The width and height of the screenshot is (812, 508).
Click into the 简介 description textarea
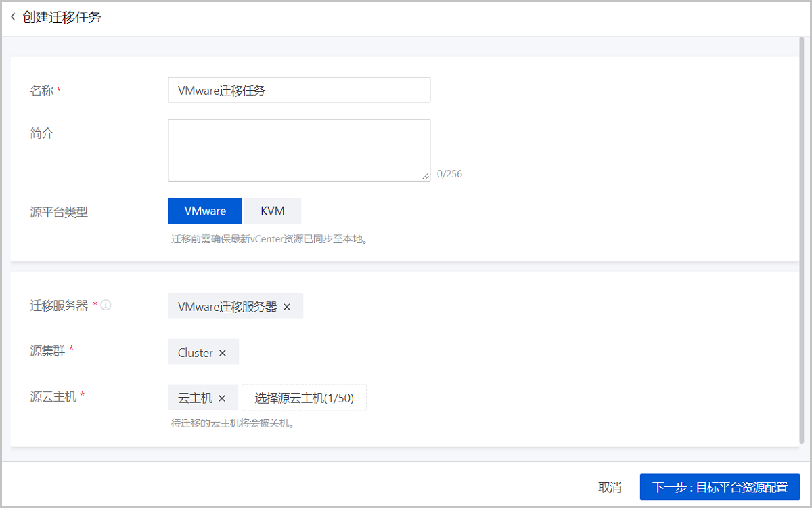pos(298,150)
